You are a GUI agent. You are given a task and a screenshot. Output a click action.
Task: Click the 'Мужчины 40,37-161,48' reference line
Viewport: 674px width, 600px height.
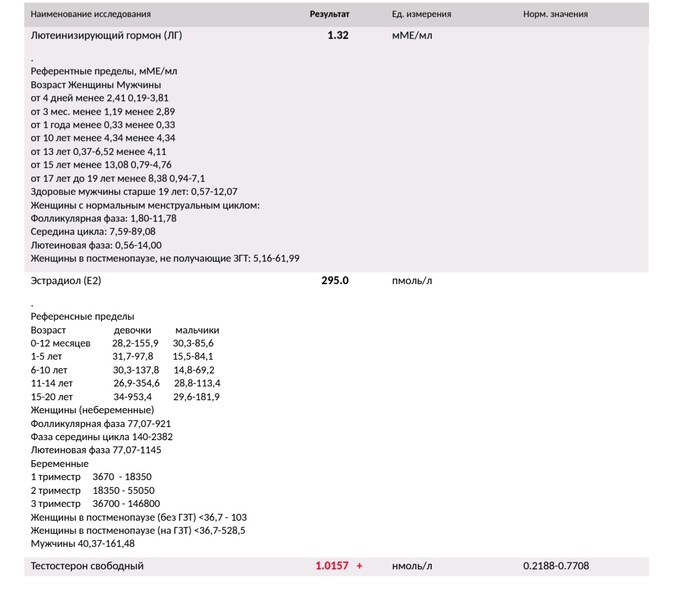(x=82, y=544)
